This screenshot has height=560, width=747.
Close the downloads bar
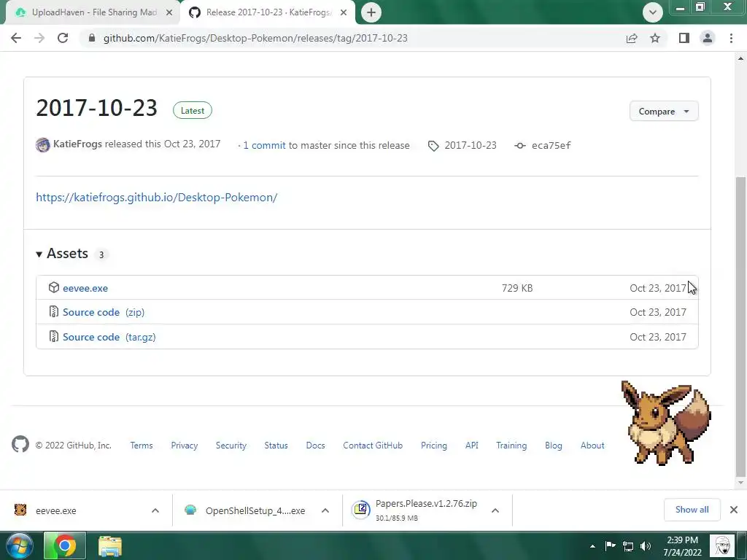[x=734, y=510]
